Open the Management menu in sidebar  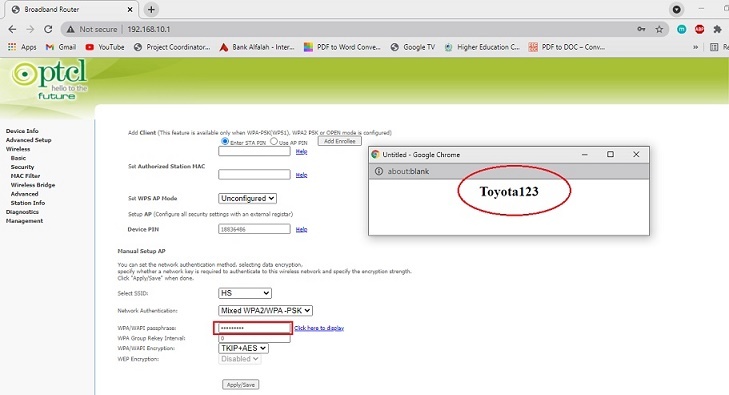click(24, 221)
